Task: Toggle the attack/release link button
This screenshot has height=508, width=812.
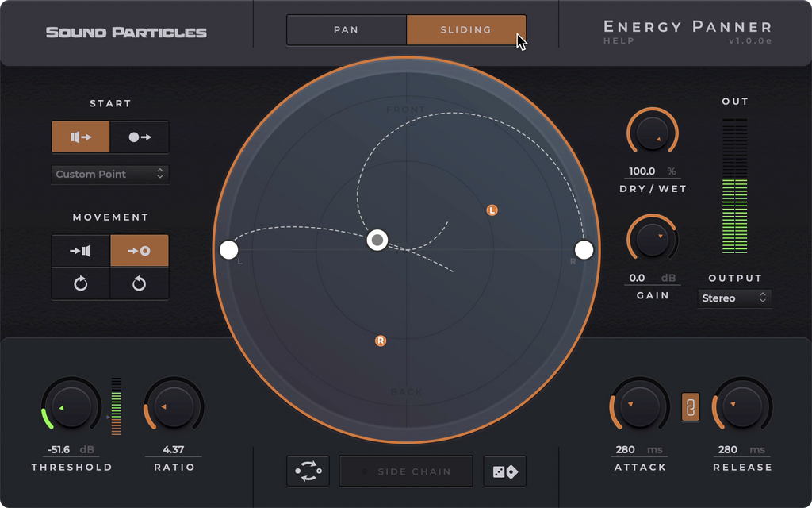Action: pyautogui.click(x=691, y=407)
